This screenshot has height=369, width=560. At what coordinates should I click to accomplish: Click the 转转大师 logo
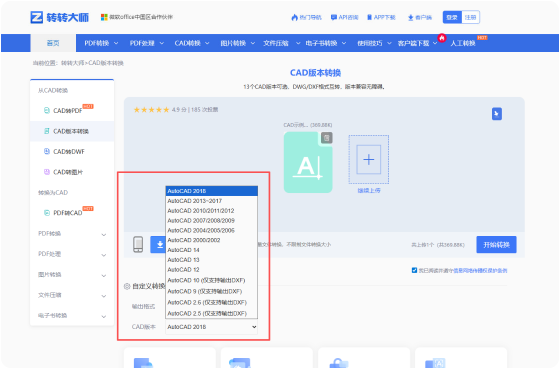(60, 17)
